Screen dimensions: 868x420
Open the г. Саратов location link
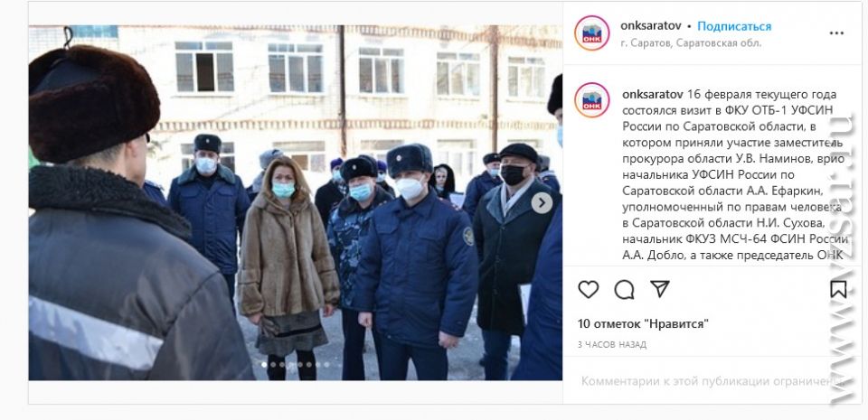pyautogui.click(x=691, y=42)
